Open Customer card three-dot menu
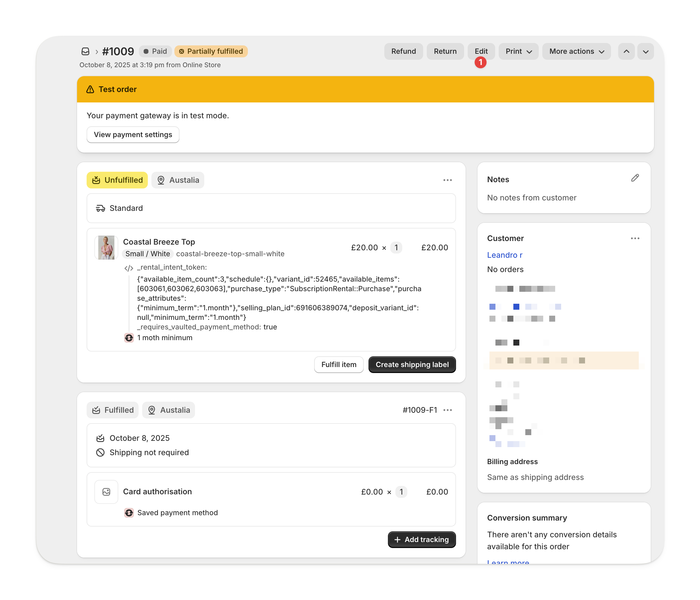Screen dimensions: 700x600 pos(635,238)
